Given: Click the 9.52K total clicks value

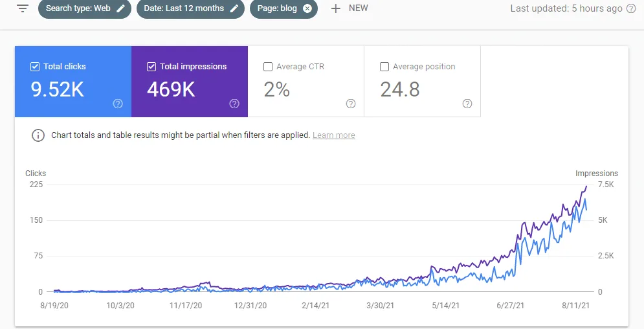Looking at the screenshot, I should (58, 89).
